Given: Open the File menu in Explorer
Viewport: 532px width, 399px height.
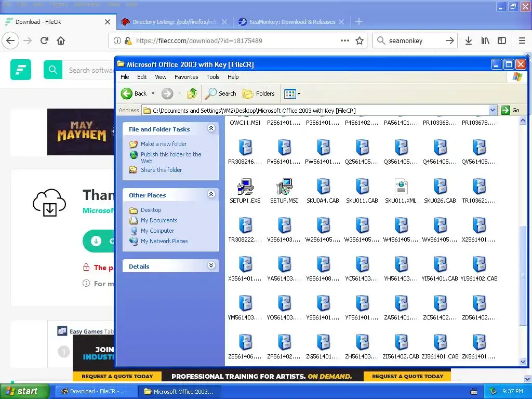Looking at the screenshot, I should [125, 77].
